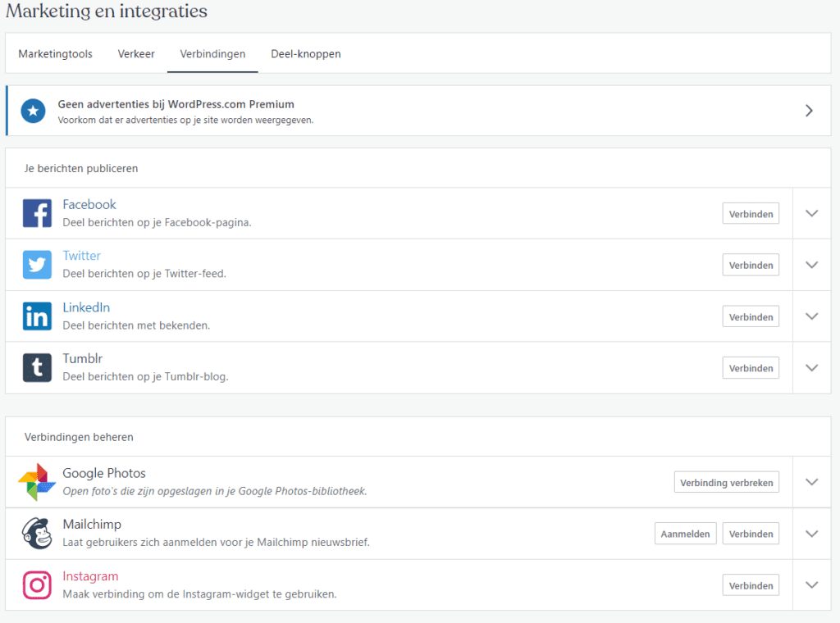Viewport: 840px width, 623px height.
Task: Click the Instagram-widget description text
Action: point(199,593)
